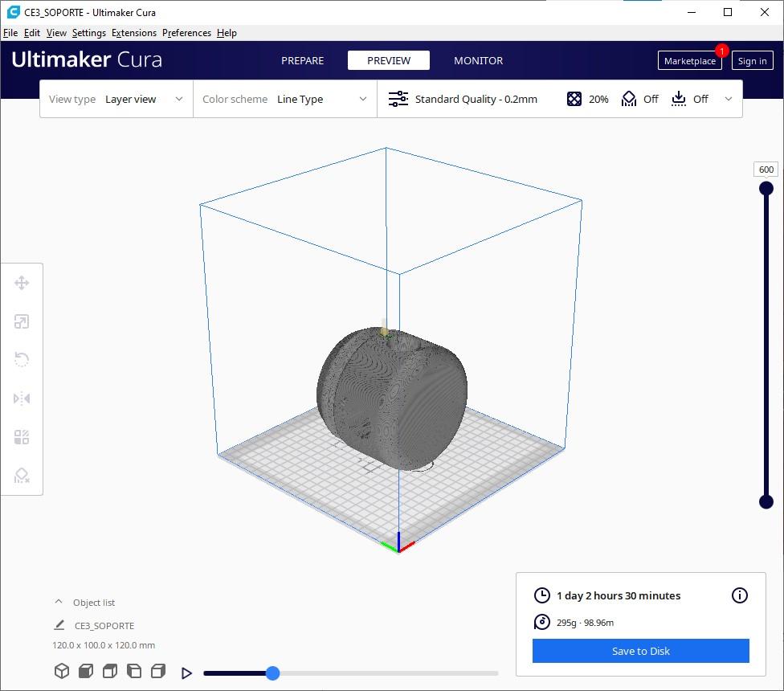Image resolution: width=784 pixels, height=691 pixels.
Task: Click the Marketplace notification badge
Action: (721, 51)
